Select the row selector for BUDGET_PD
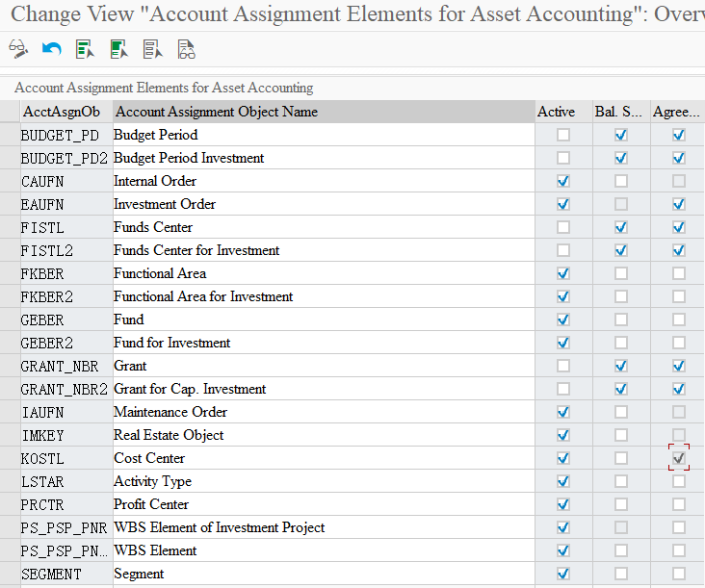 click(10, 135)
